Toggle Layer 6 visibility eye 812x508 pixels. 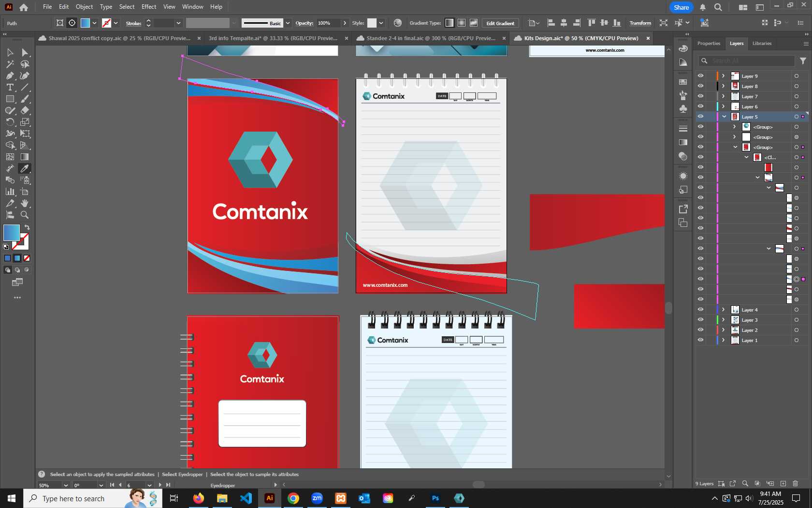(700, 106)
